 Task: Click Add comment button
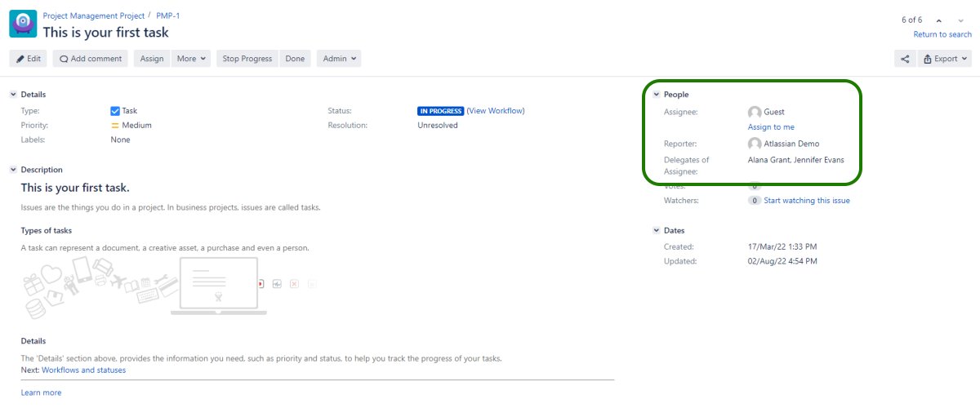[90, 59]
